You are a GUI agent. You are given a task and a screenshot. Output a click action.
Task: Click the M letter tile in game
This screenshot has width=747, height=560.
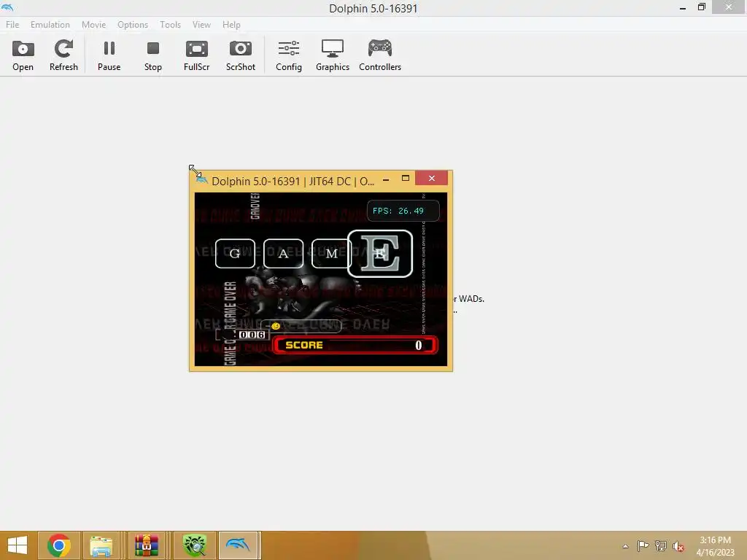pyautogui.click(x=332, y=253)
